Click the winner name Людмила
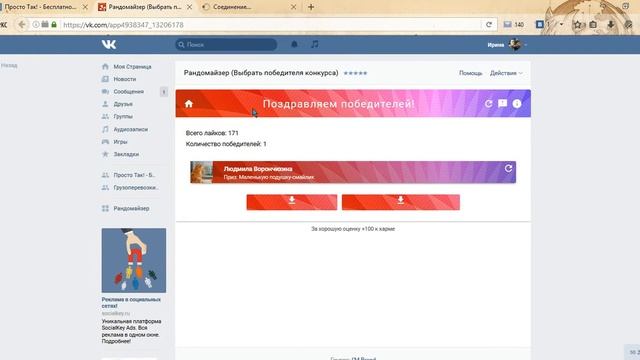The image size is (640, 360). point(258,169)
